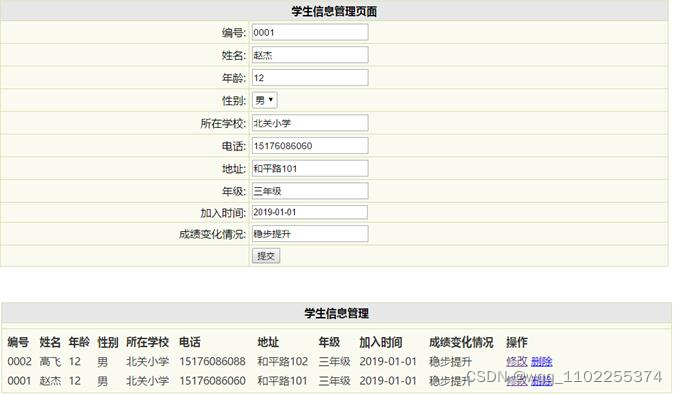The height and width of the screenshot is (394, 678).
Task: Click 稳步提升 in the 0002 row
Action: 450,361
